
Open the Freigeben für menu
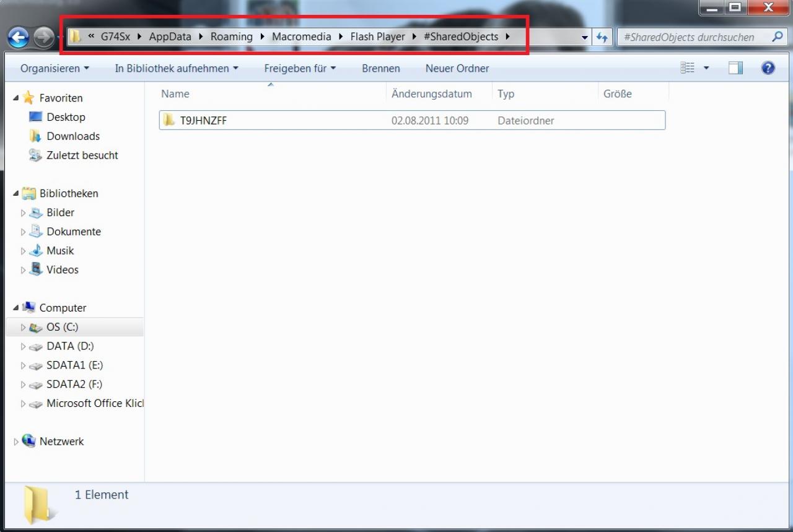[300, 68]
